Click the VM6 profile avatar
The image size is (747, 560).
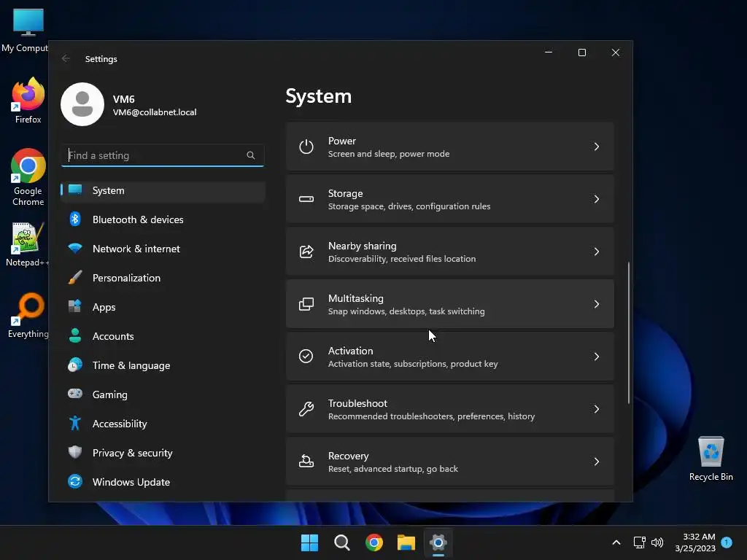(82, 104)
